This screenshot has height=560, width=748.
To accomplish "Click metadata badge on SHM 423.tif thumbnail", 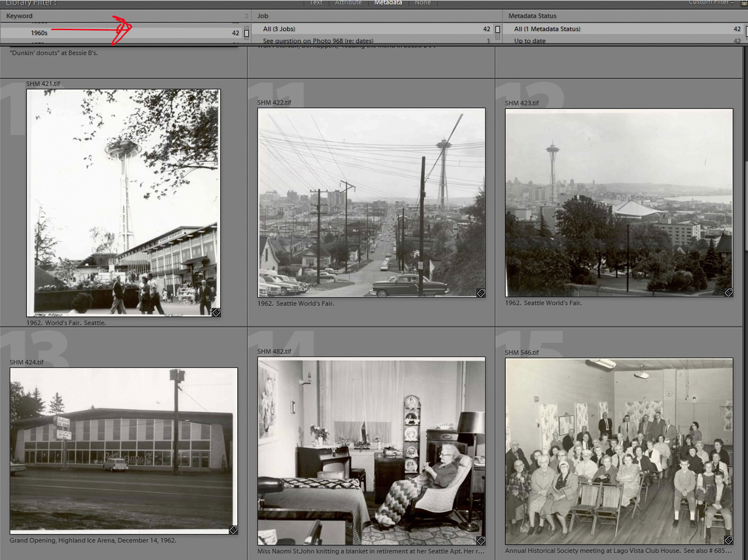I will coord(729,292).
